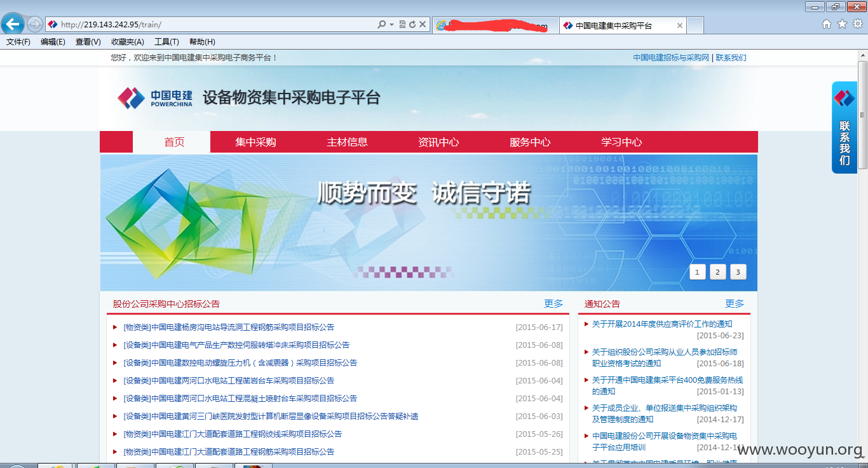Click the Favorites star icon

click(842, 24)
